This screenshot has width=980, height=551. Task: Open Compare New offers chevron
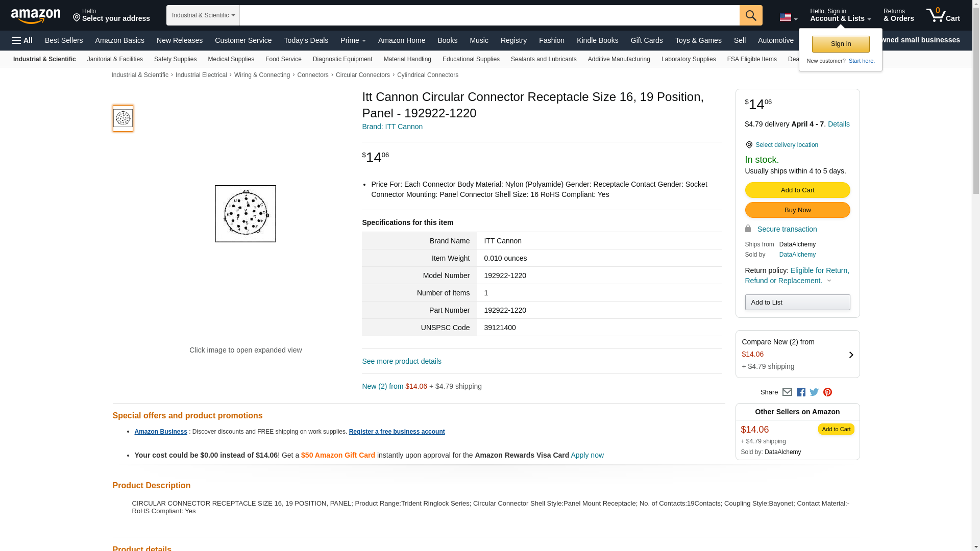851,355
